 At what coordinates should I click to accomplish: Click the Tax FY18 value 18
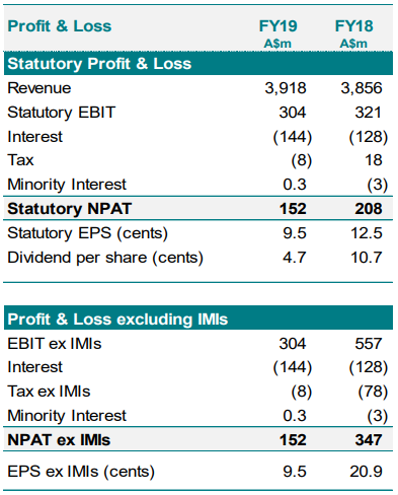coord(373,160)
